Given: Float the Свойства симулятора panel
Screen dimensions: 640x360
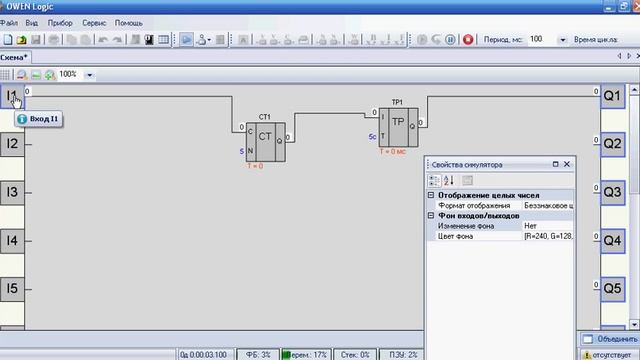Looking at the screenshot, I should click(x=555, y=164).
